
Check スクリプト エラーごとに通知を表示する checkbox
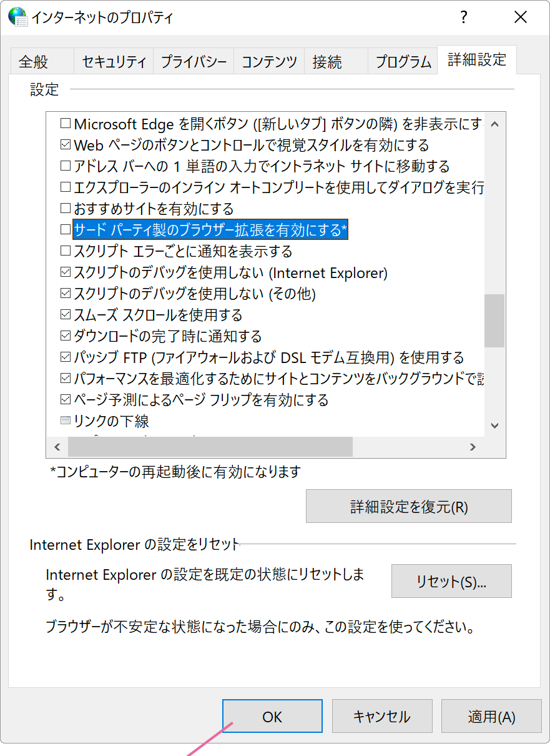coord(65,251)
